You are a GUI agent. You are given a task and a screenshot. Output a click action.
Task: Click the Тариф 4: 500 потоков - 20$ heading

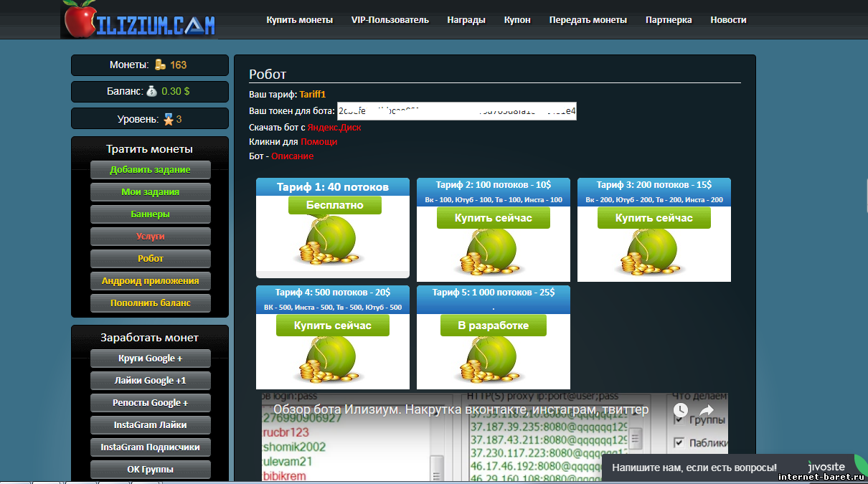click(x=333, y=293)
